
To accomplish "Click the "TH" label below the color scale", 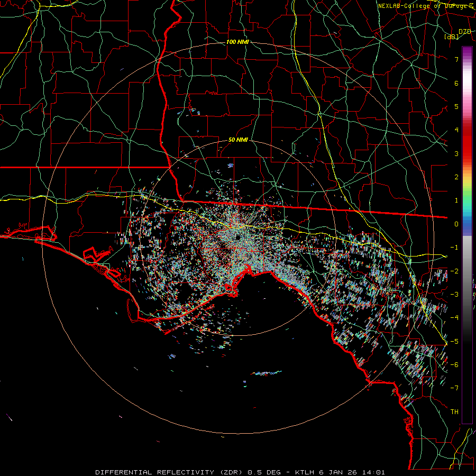I will pyautogui.click(x=454, y=412).
